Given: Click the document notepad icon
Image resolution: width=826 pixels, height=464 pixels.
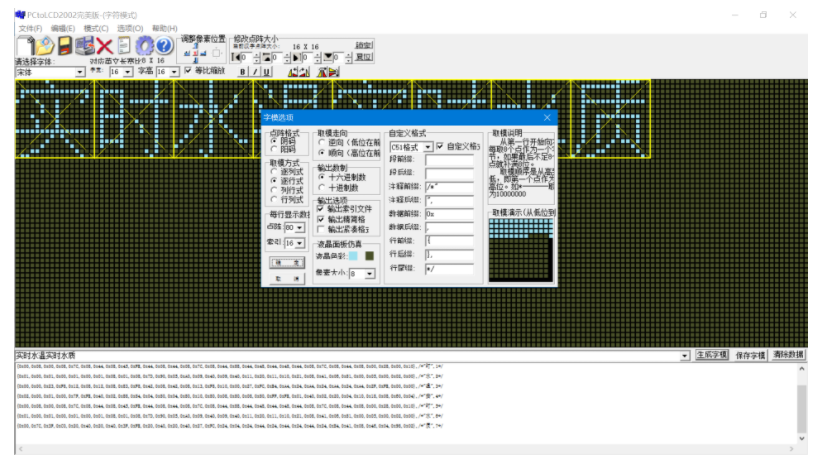Looking at the screenshot, I should (124, 46).
